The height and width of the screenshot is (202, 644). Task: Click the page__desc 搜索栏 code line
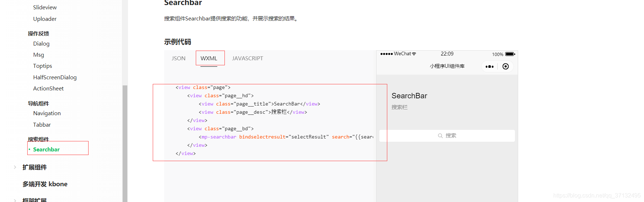pos(253,112)
